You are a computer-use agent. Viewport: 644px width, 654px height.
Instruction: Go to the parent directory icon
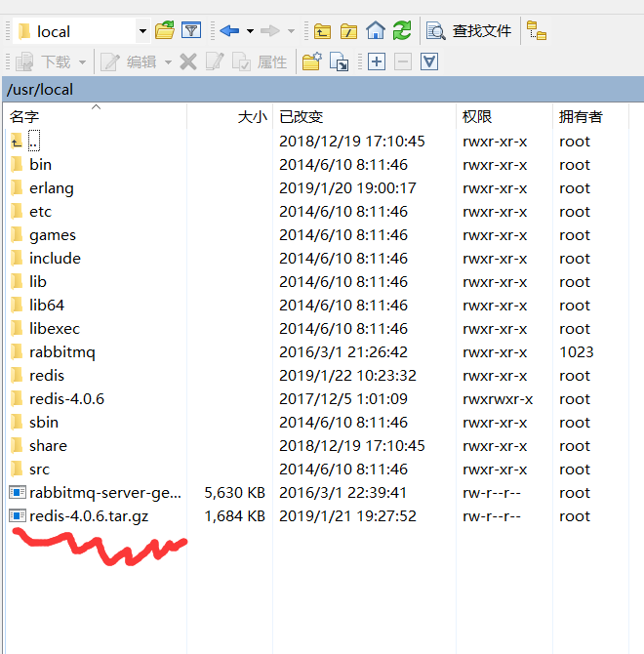pyautogui.click(x=322, y=31)
